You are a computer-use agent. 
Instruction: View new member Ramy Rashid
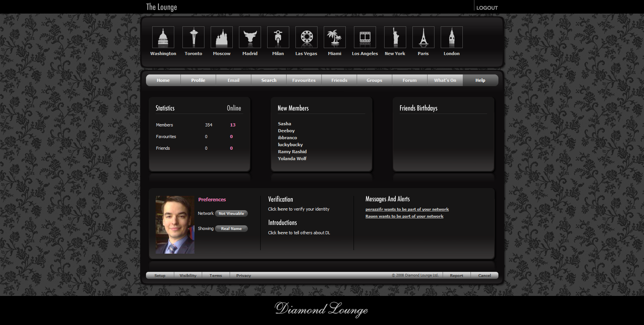[x=292, y=152]
